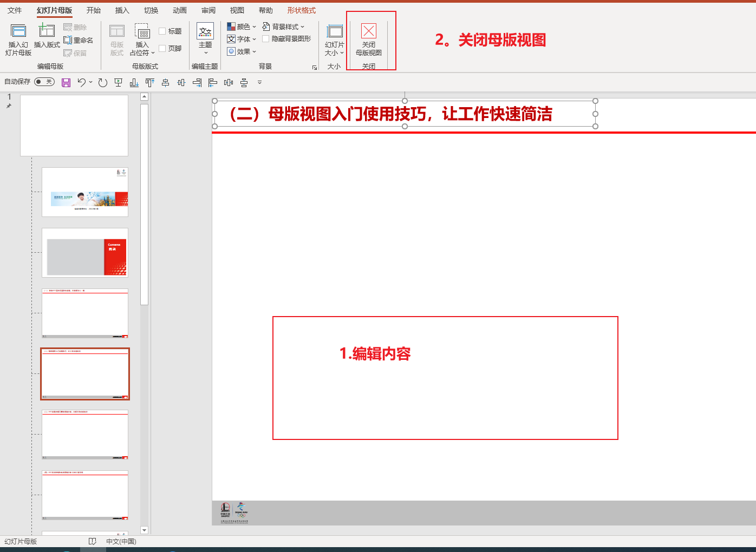The height and width of the screenshot is (552, 756).
Task: Click the Align Right icon
Action: (x=197, y=82)
